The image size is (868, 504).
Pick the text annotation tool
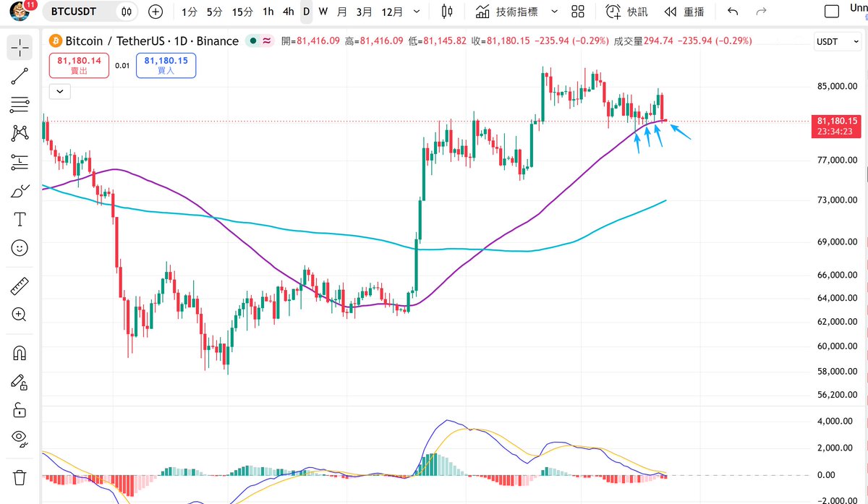coord(20,219)
